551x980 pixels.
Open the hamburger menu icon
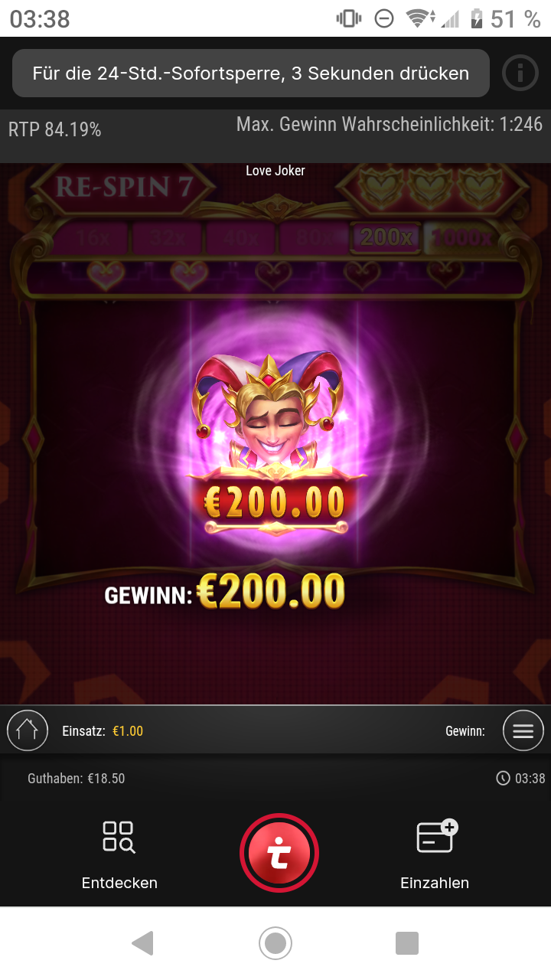click(x=523, y=730)
